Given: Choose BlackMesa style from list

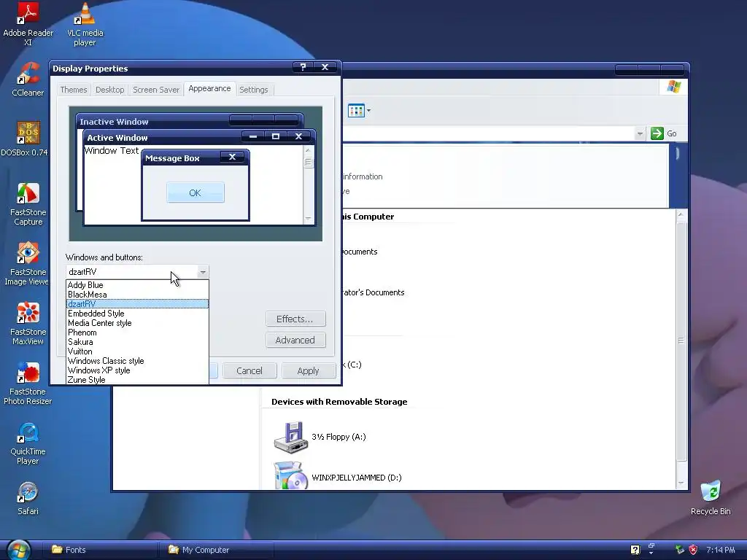Looking at the screenshot, I should tap(137, 295).
